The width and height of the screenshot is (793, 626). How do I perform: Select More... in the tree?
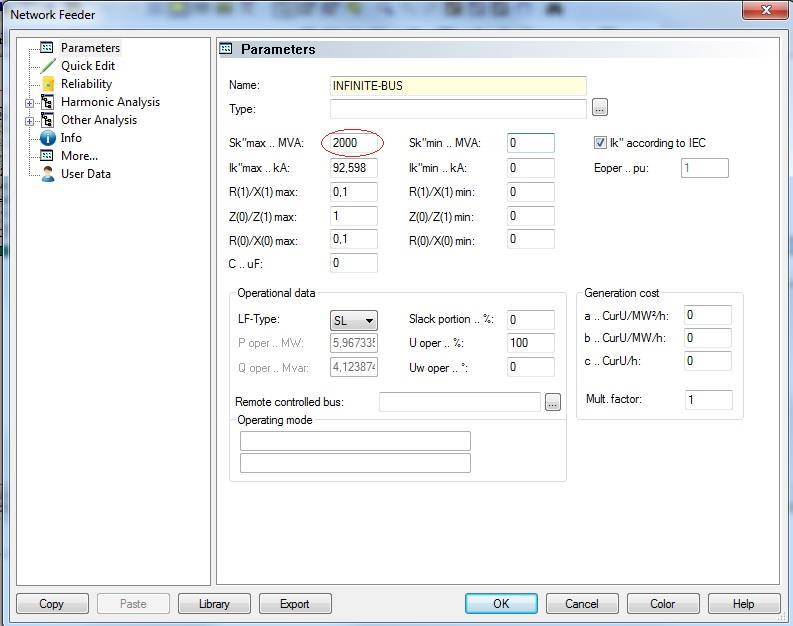pos(79,156)
